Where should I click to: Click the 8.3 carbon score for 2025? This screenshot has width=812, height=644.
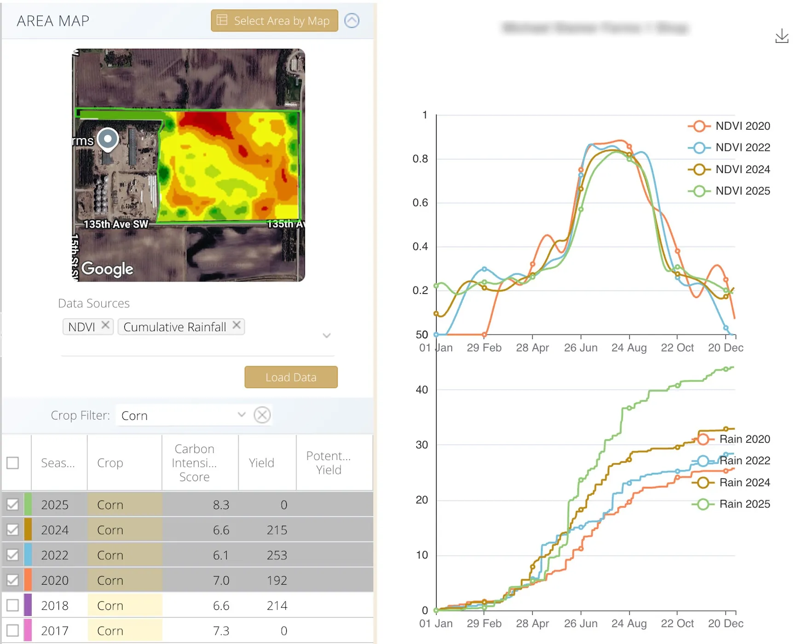point(221,505)
